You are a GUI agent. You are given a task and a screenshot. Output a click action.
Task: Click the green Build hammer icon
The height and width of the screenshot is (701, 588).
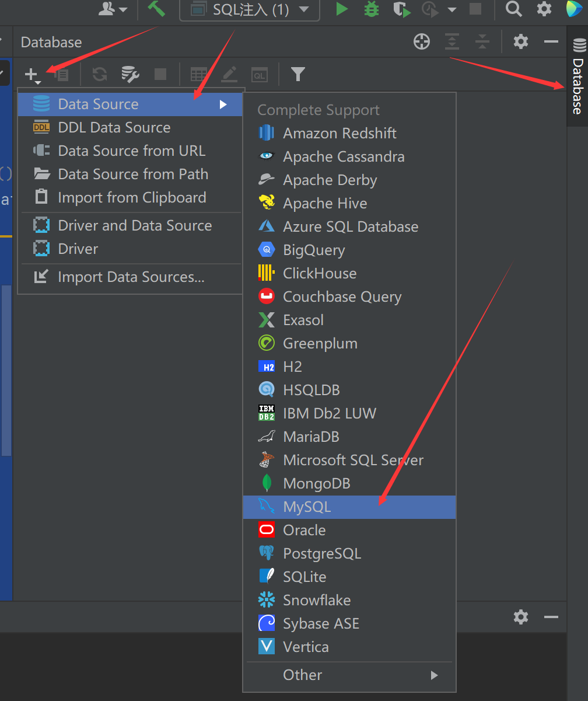156,9
